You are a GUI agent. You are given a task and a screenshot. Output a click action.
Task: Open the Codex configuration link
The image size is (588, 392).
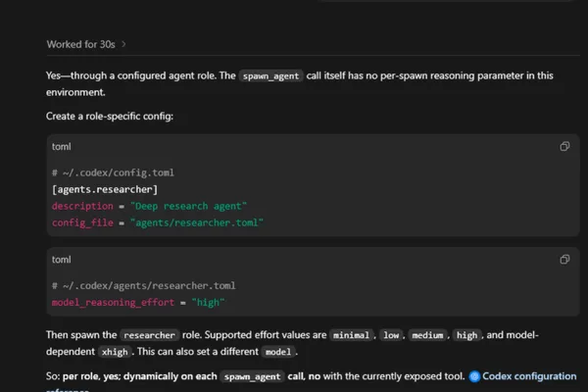tap(529, 376)
